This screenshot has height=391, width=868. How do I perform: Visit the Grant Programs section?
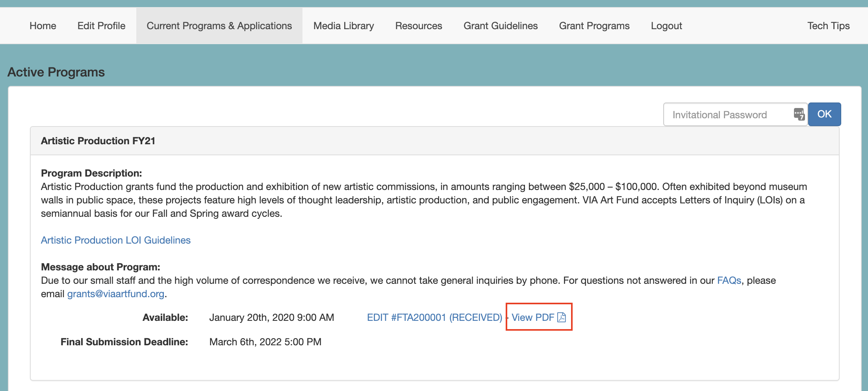point(594,26)
